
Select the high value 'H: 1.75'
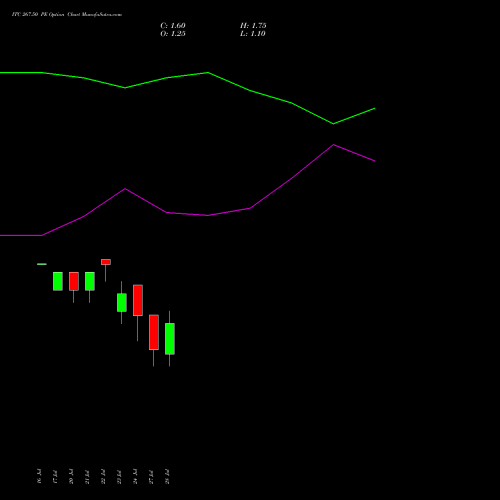253,26
